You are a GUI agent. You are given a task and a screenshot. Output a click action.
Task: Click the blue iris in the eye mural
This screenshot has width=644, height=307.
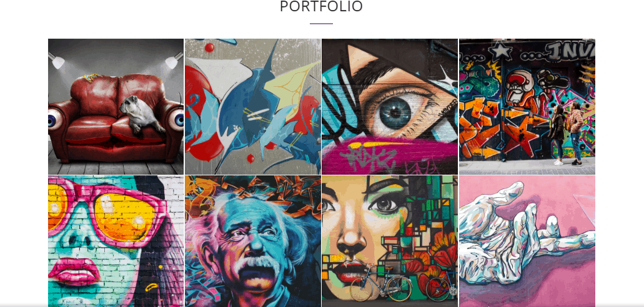395,114
